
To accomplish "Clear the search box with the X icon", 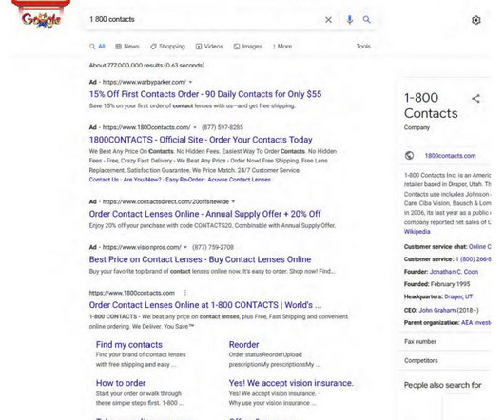I will (x=328, y=20).
